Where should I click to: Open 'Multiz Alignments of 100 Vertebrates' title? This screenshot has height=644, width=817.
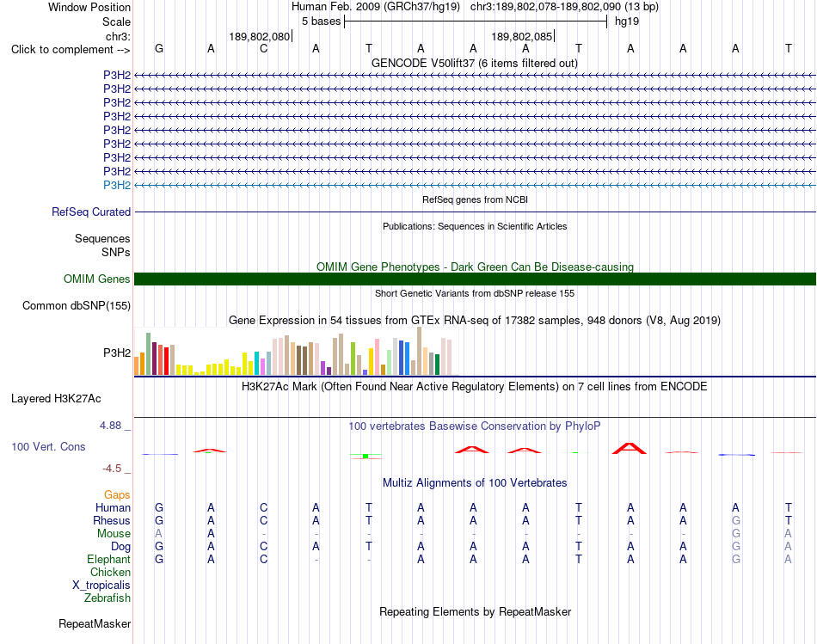[475, 483]
